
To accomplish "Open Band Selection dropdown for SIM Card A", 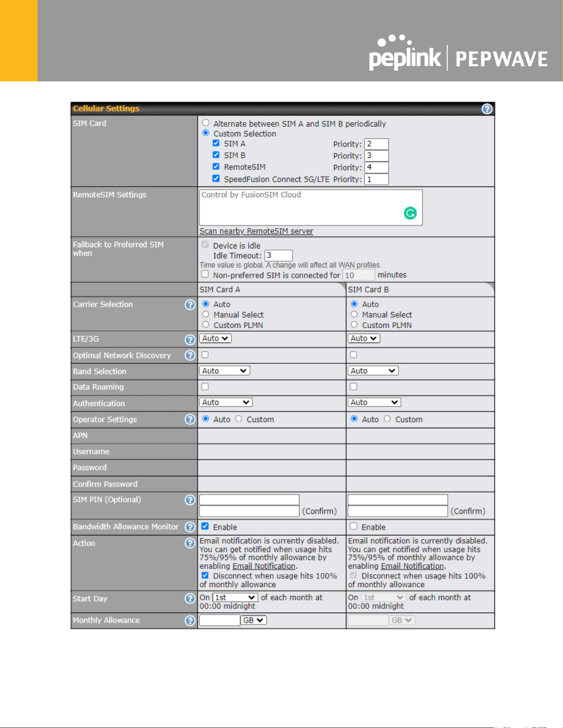I will (225, 371).
